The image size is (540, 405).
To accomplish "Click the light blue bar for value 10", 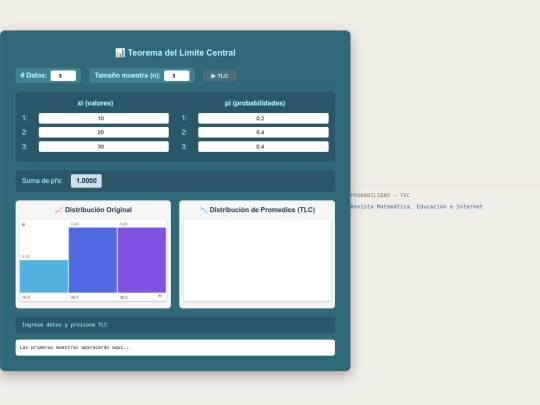I will coord(44,276).
